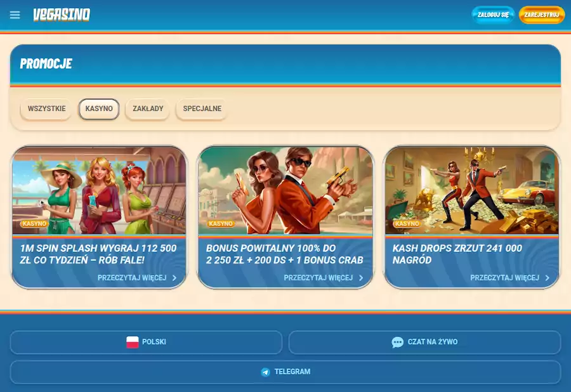The height and width of the screenshot is (392, 571).
Task: Click the Zarejestruj button
Action: [541, 15]
